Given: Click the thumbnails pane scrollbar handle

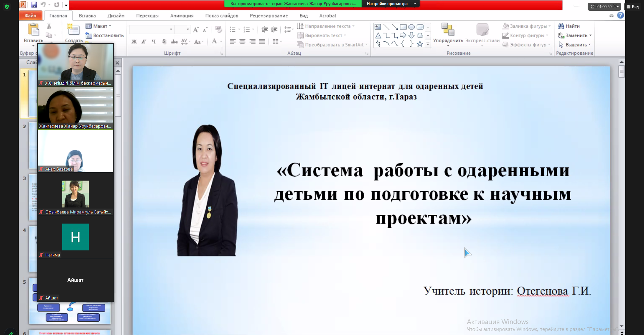Looking at the screenshot, I should pos(118,96).
